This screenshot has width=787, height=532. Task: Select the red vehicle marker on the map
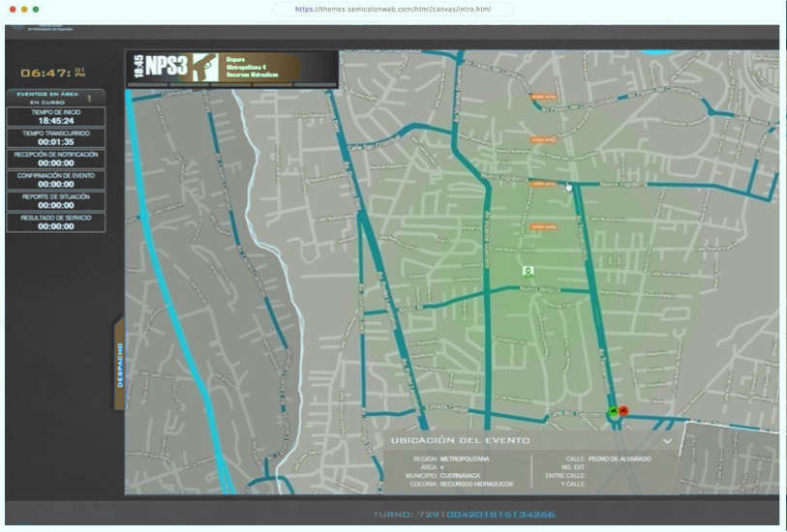pos(623,411)
